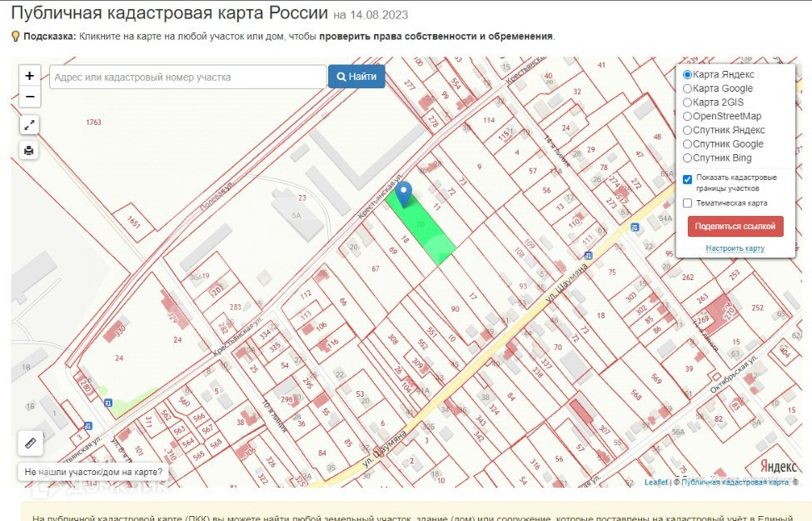Click parcel number 67 on map

tap(376, 268)
